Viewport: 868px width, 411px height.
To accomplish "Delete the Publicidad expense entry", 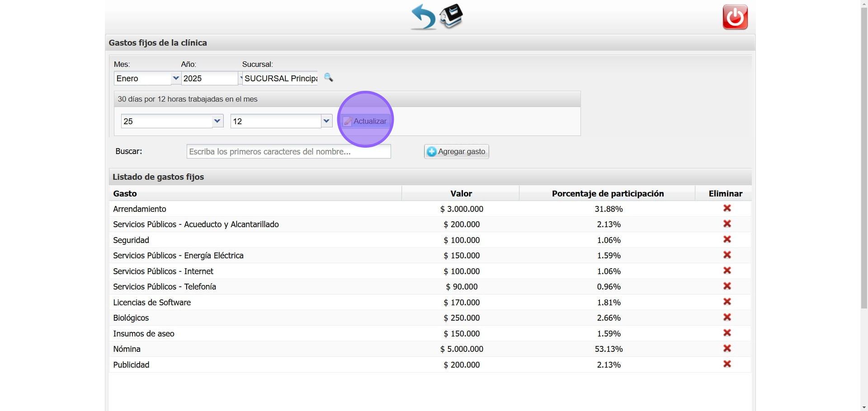I will tap(726, 364).
